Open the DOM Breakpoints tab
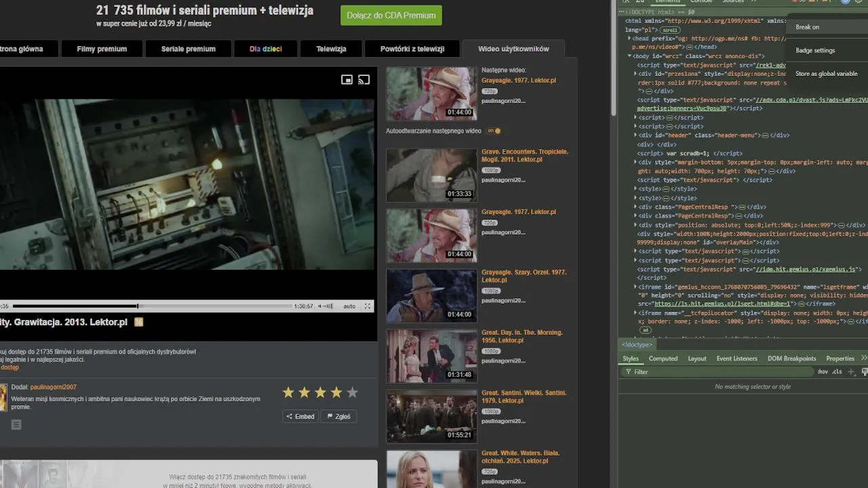 pyautogui.click(x=792, y=359)
